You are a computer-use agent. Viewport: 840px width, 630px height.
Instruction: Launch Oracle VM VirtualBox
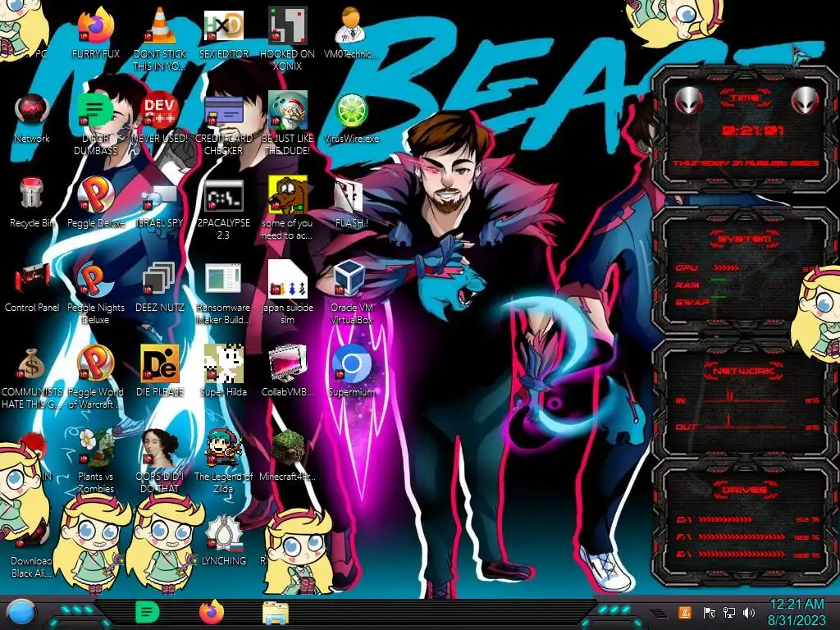[351, 279]
